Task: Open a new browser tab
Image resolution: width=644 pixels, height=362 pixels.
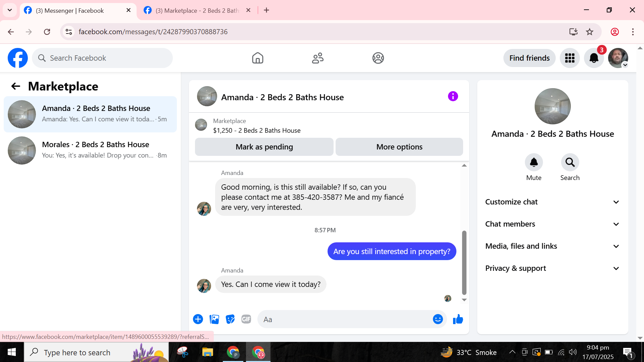Action: tap(266, 10)
